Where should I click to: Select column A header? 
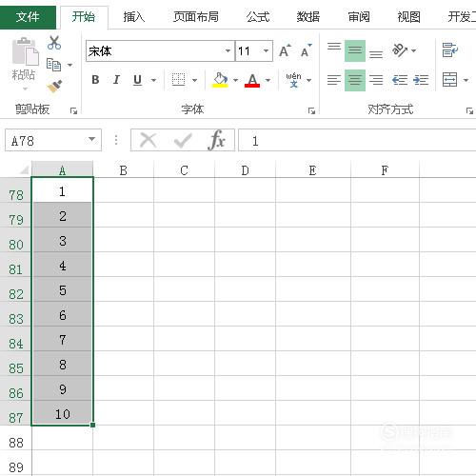coord(62,170)
